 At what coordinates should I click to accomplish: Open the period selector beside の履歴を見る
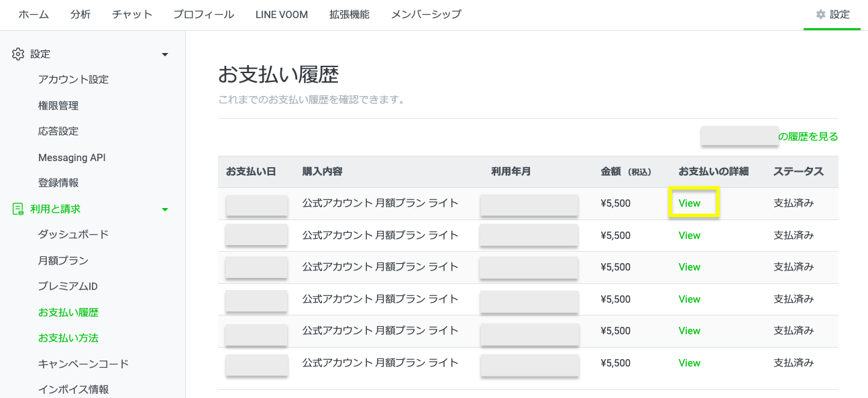tap(739, 135)
